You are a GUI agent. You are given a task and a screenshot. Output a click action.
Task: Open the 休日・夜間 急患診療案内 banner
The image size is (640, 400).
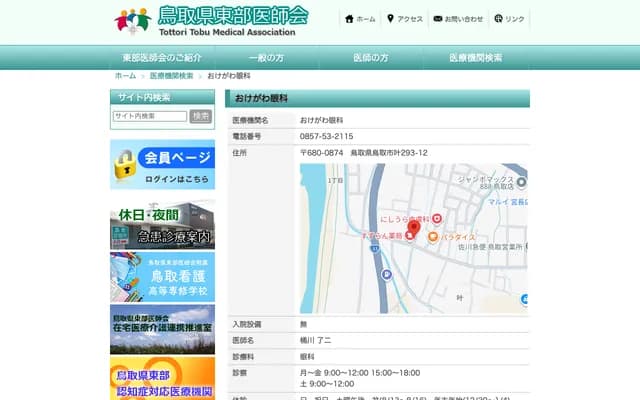tap(162, 225)
